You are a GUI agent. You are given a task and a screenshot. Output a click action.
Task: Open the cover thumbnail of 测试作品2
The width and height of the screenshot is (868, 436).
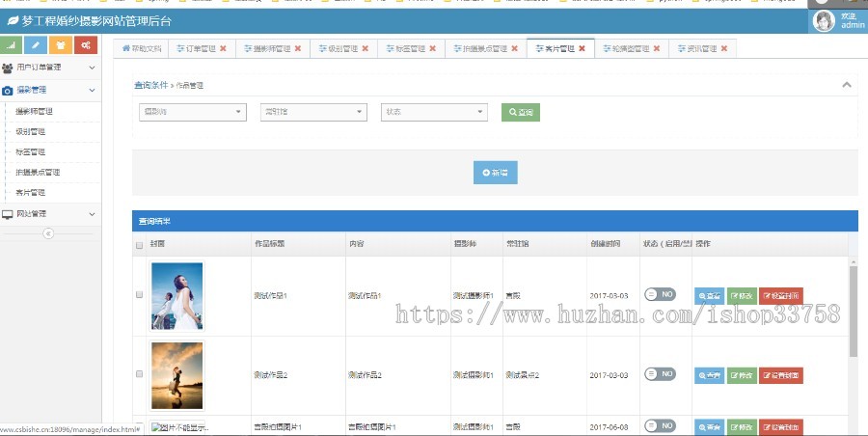177,375
